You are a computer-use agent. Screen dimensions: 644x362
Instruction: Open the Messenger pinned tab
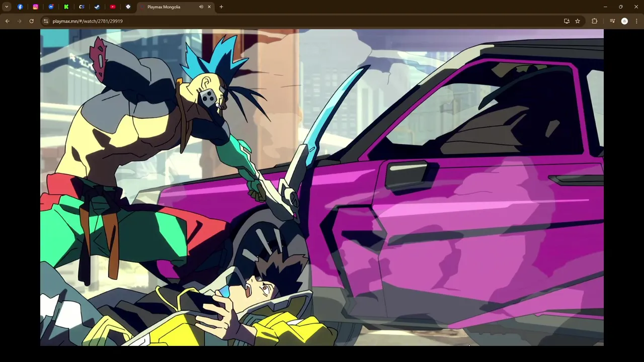51,7
